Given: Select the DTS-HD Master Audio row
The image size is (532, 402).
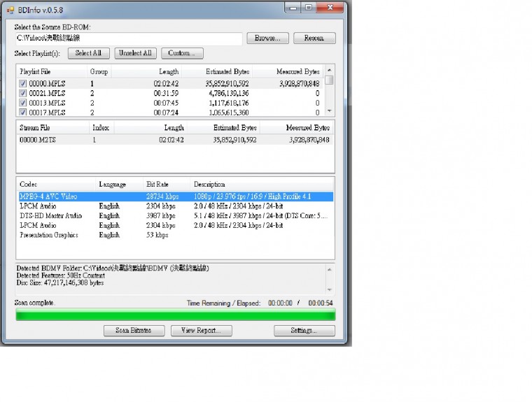Looking at the screenshot, I should 176,215.
